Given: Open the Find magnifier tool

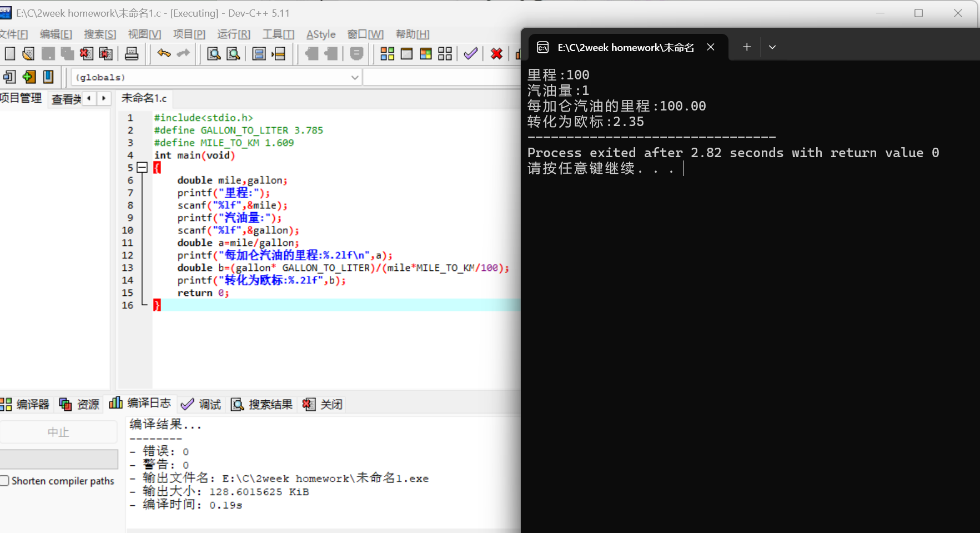Looking at the screenshot, I should click(x=214, y=53).
